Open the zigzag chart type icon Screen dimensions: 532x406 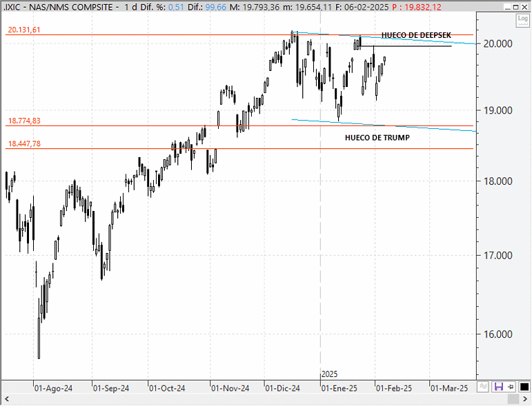[483, 387]
